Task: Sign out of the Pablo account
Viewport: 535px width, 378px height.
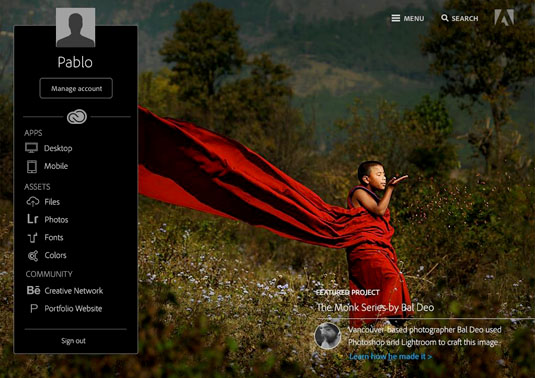Action: coord(73,341)
